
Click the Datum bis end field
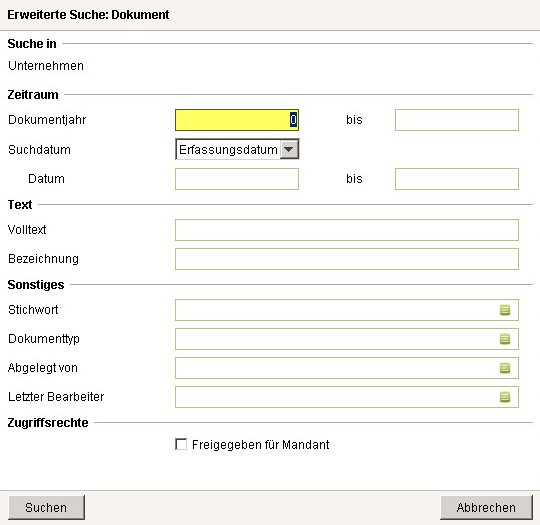click(457, 179)
